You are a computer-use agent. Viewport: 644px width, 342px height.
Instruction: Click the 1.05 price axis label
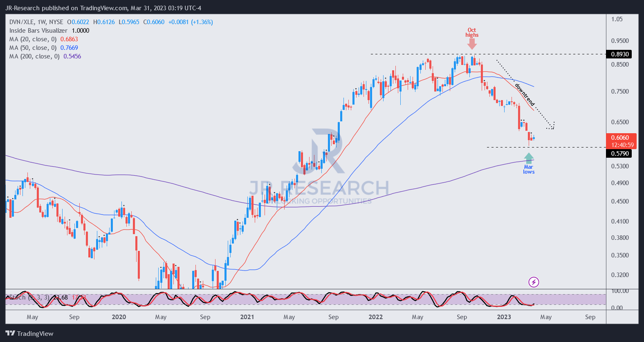[617, 19]
